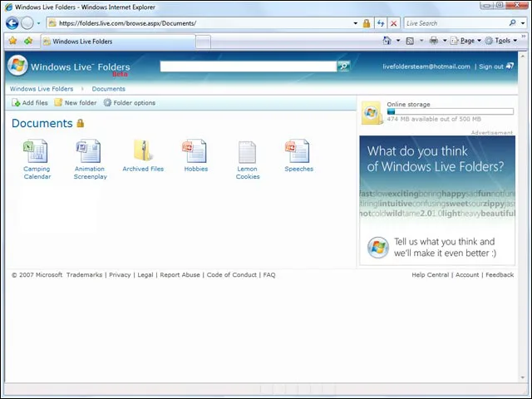Click the browser Forward button
The height and width of the screenshot is (399, 532).
click(27, 23)
